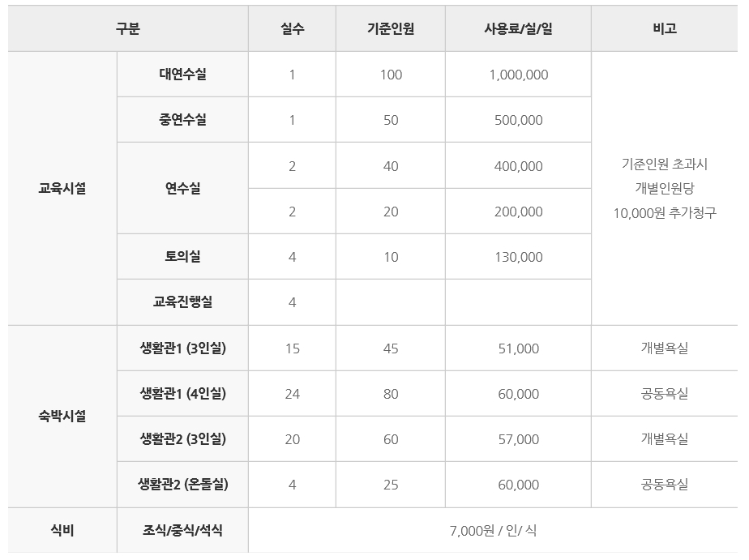The width and height of the screenshot is (749, 560).
Task: Click the 교육시설 category cell
Action: tap(62, 188)
